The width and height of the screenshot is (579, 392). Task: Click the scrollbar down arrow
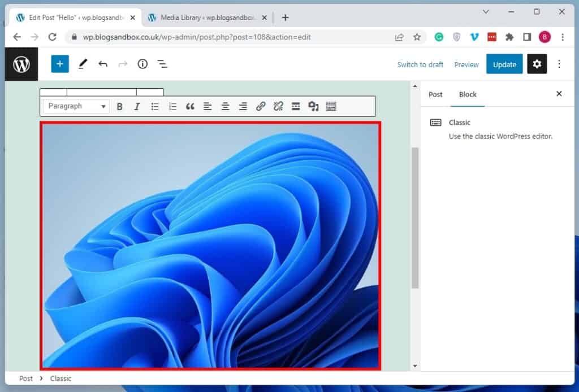tap(415, 366)
